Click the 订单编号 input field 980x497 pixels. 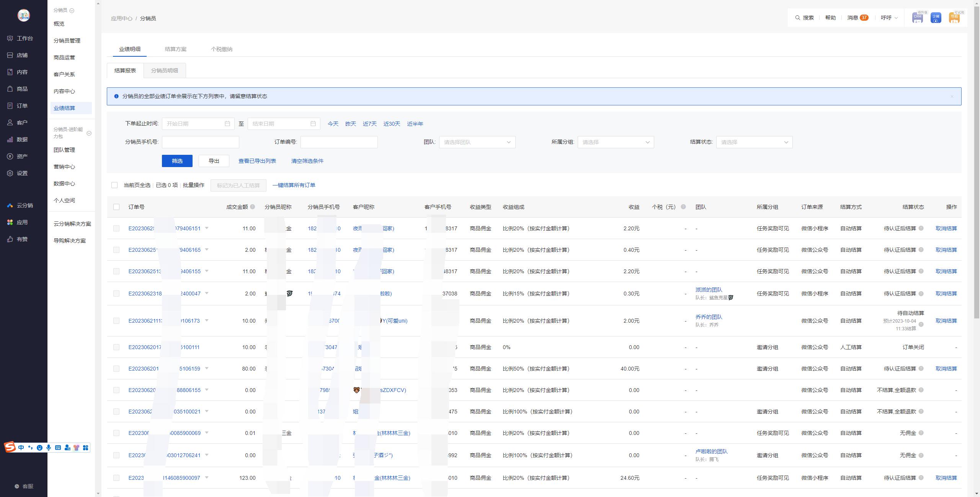click(x=339, y=142)
